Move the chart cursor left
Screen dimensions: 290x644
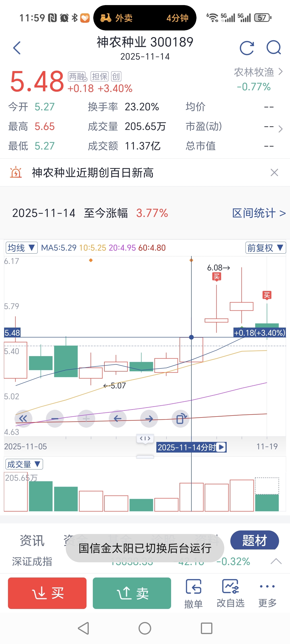tap(117, 418)
